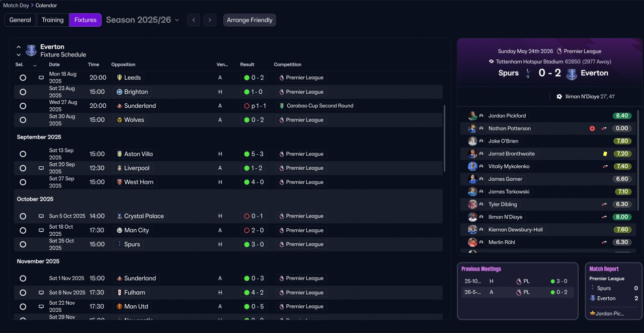Viewport: 644px width, 333px height.
Task: Sort fixtures by the Date column header
Action: pos(54,64)
